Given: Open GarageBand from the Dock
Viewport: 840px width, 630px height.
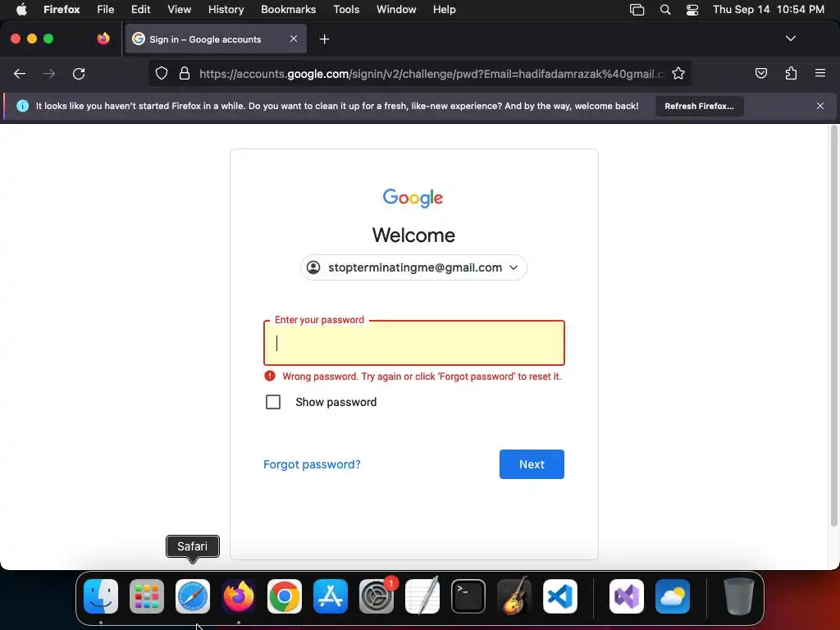Looking at the screenshot, I should (x=514, y=596).
